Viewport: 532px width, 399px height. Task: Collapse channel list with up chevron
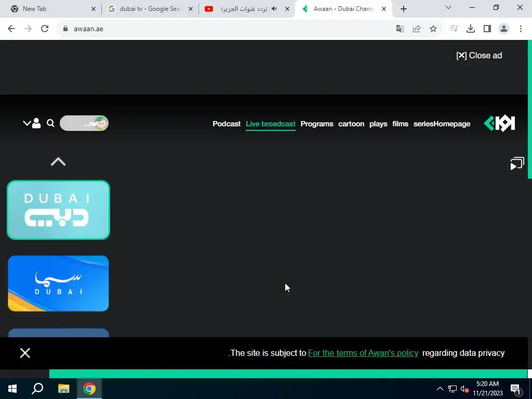[58, 162]
